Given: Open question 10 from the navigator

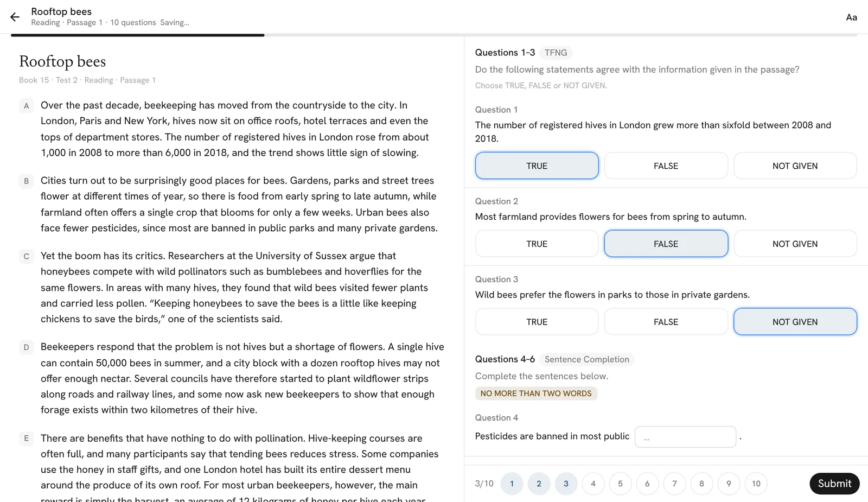Looking at the screenshot, I should [756, 484].
